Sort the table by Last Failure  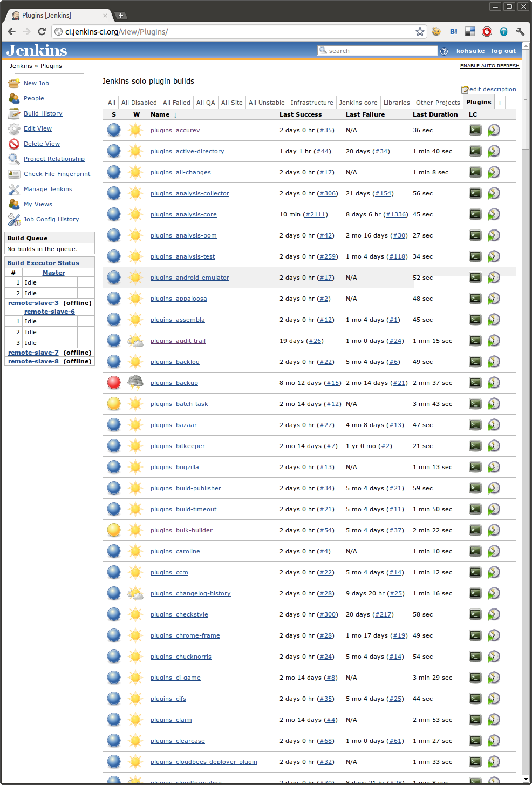tap(365, 114)
